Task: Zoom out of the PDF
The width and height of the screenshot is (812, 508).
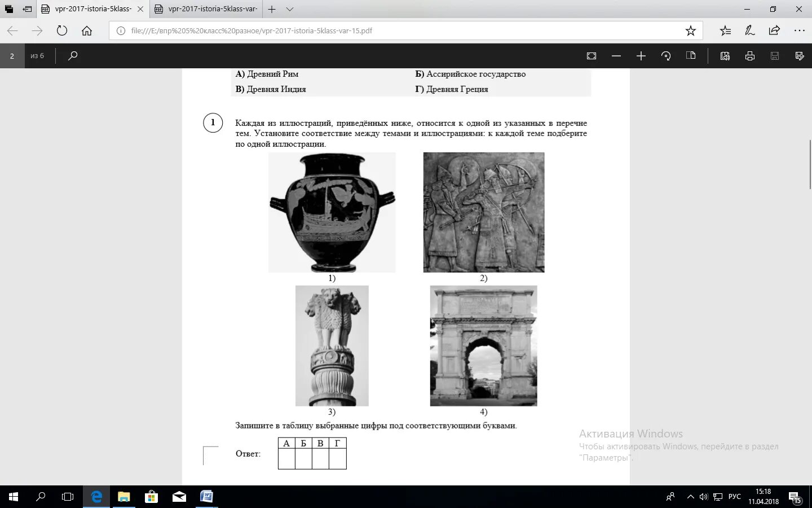Action: point(616,56)
